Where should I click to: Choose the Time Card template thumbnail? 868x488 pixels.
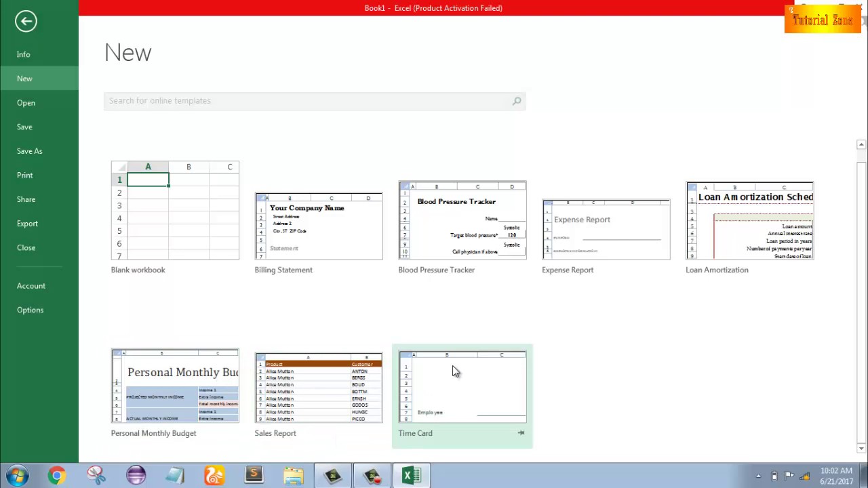pos(462,386)
